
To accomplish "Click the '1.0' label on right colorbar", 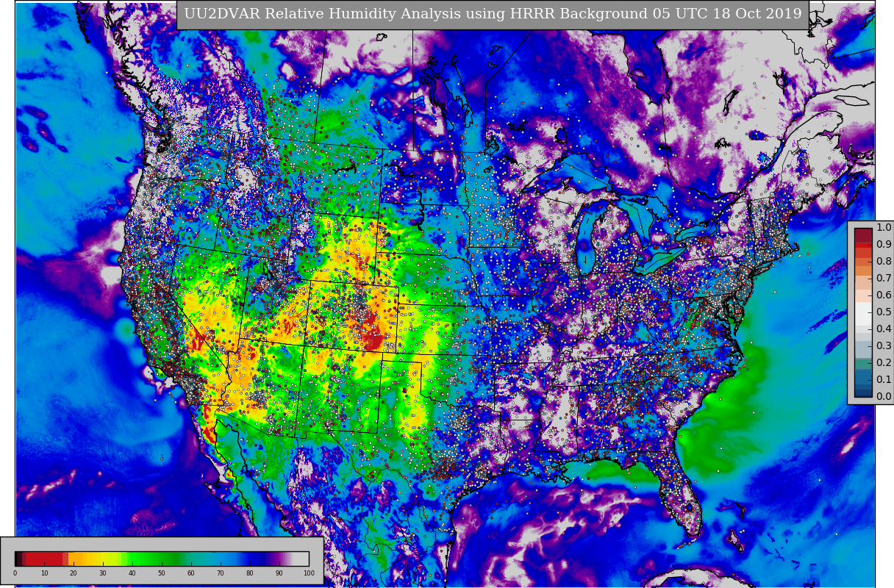I will (884, 228).
